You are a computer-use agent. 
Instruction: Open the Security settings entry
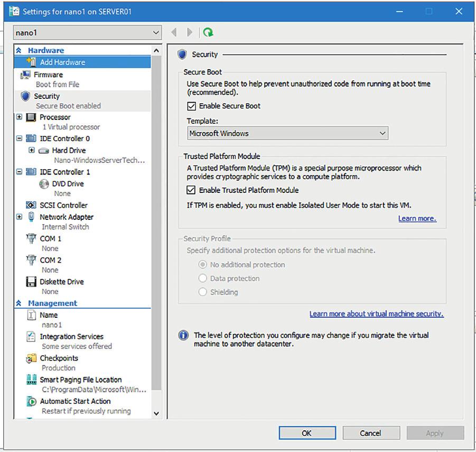[x=82, y=101]
